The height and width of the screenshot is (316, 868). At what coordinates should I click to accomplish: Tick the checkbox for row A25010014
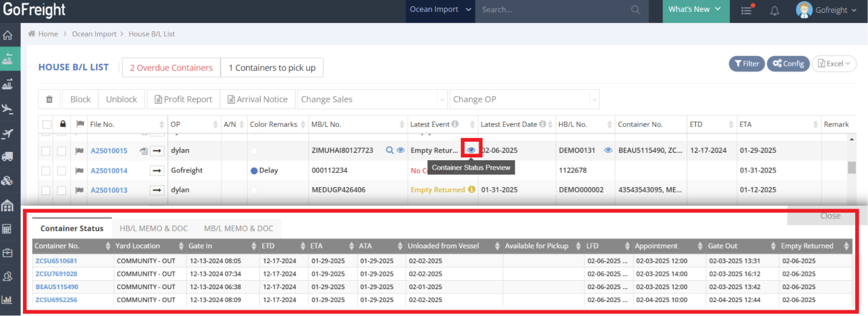pos(46,170)
